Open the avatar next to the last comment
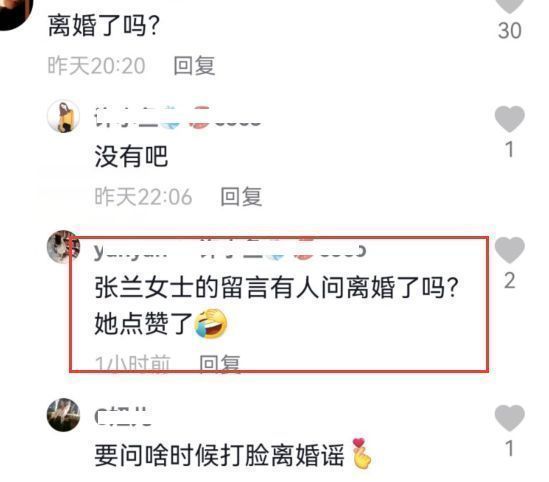 [63, 415]
